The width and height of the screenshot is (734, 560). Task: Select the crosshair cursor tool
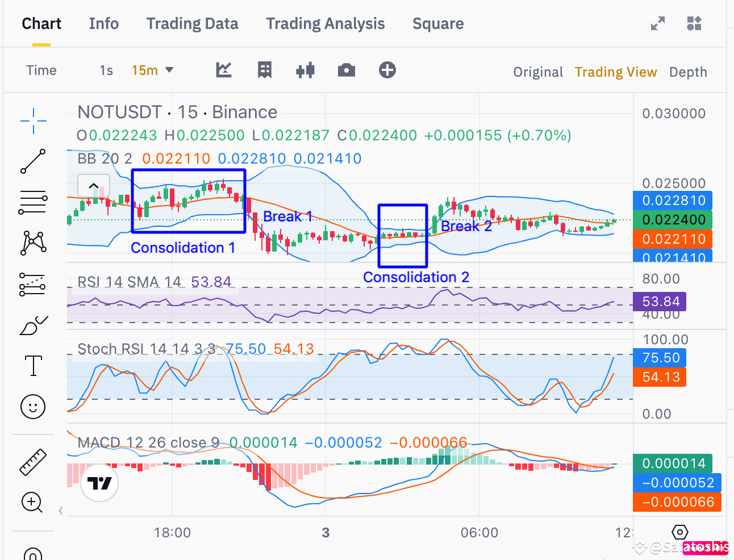[x=32, y=121]
